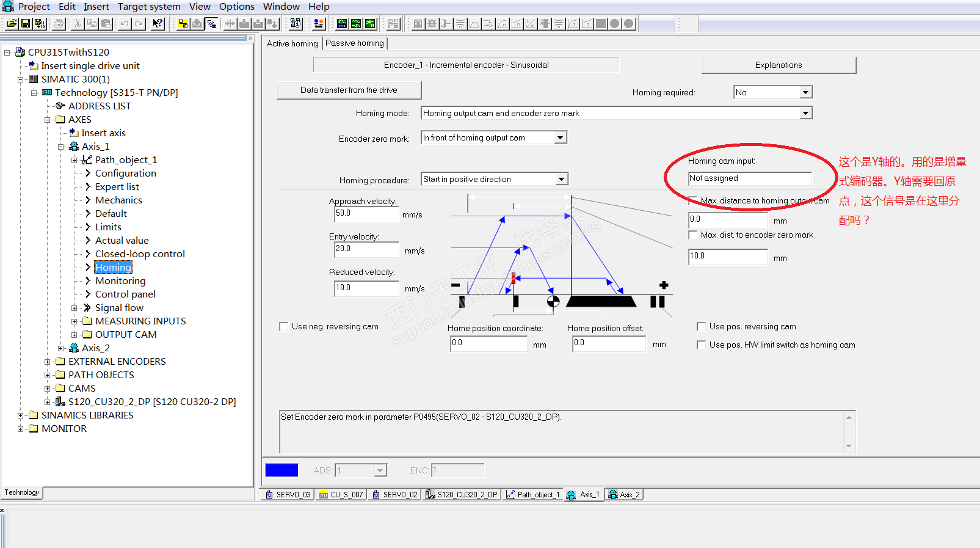Check Use pos. HW limit switch as homing cam

[x=702, y=345]
